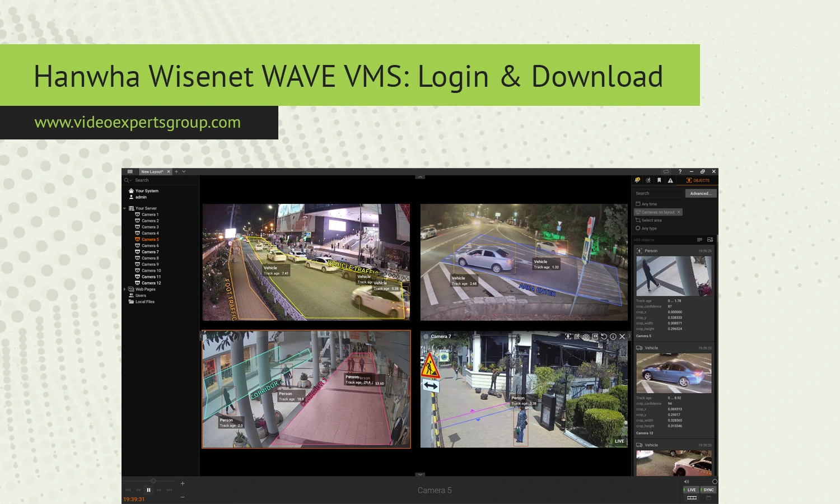The image size is (840, 504).
Task: Zoom out timeline with minus button
Action: click(x=183, y=497)
